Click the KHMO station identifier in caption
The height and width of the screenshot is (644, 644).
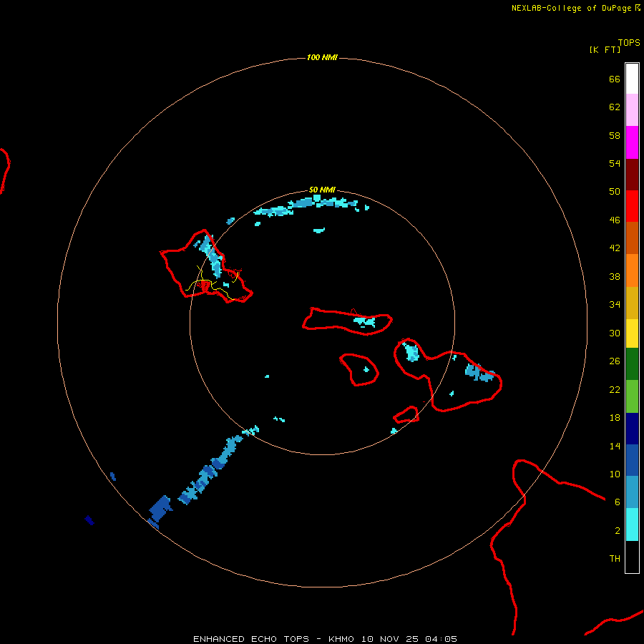(x=341, y=639)
